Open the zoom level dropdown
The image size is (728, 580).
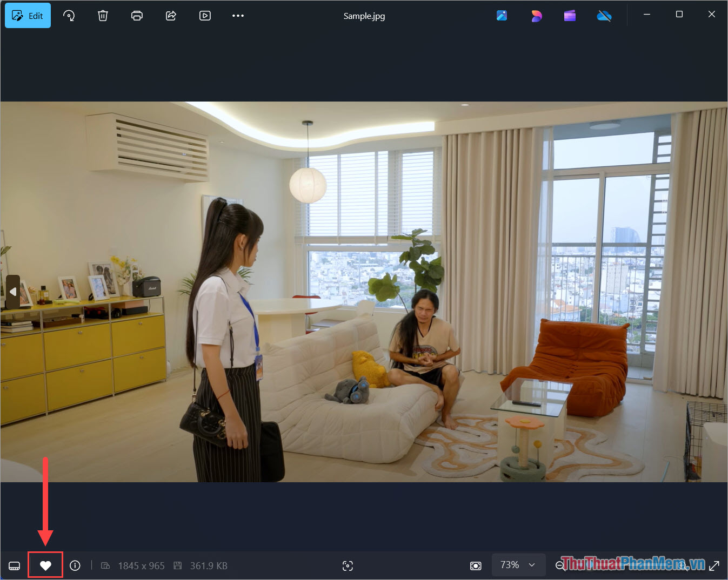click(518, 565)
